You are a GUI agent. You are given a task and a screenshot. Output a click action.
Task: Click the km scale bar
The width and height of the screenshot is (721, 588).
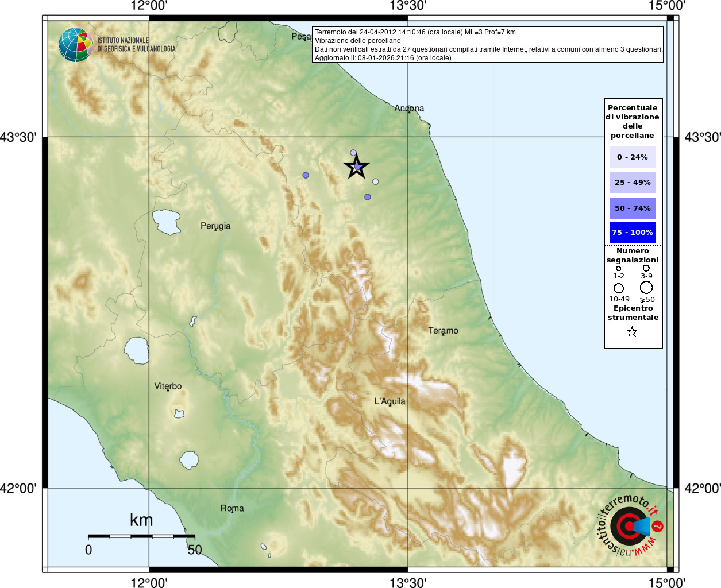coord(141,536)
